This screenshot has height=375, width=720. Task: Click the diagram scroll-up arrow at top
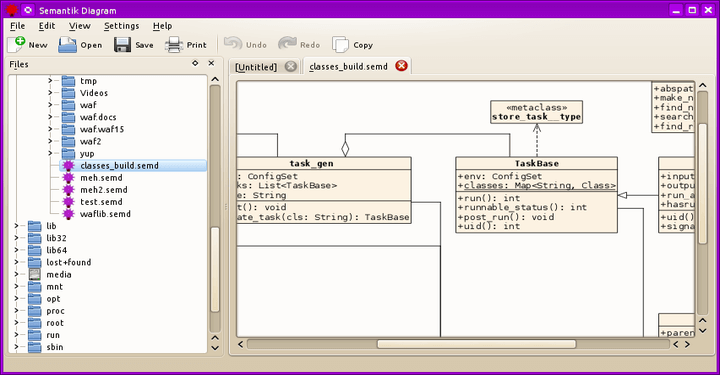click(703, 85)
